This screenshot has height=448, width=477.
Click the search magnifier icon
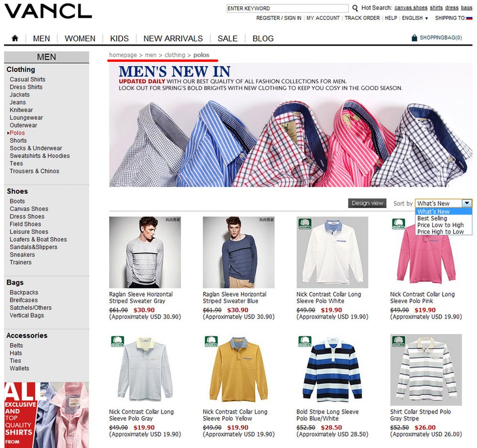point(355,8)
